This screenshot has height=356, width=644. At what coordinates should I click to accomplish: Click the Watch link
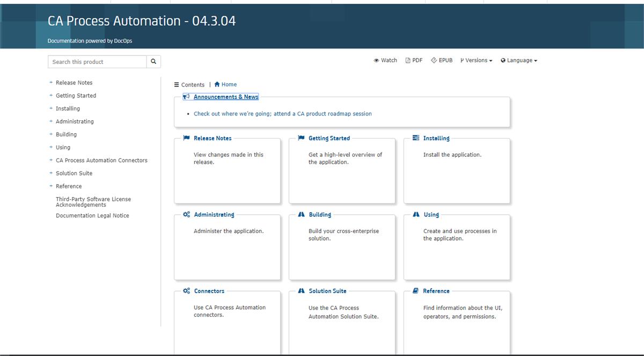(385, 61)
